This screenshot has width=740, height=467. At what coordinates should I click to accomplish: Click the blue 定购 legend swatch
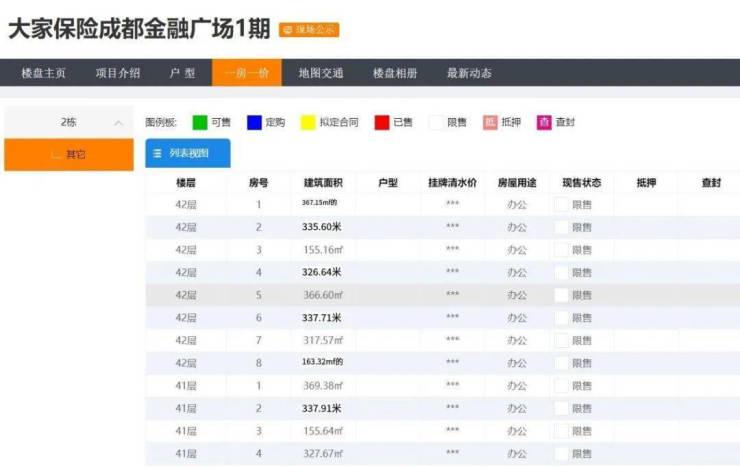[x=254, y=123]
